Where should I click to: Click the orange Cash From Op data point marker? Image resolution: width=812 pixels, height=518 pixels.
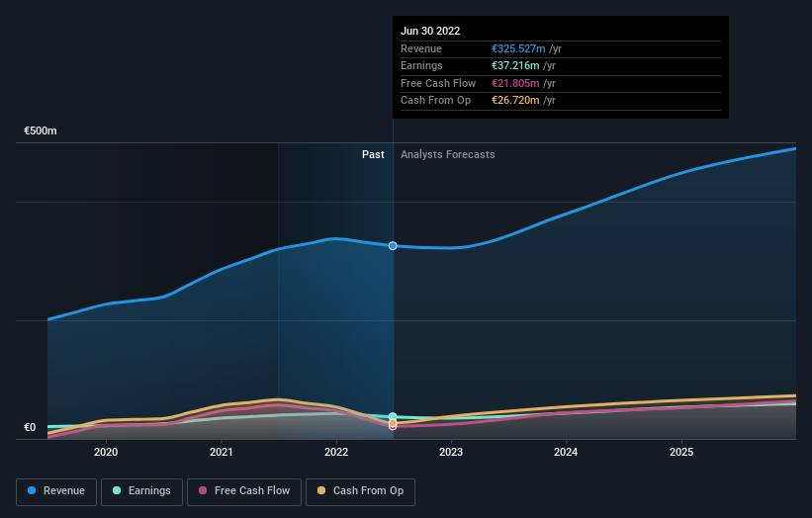click(393, 423)
